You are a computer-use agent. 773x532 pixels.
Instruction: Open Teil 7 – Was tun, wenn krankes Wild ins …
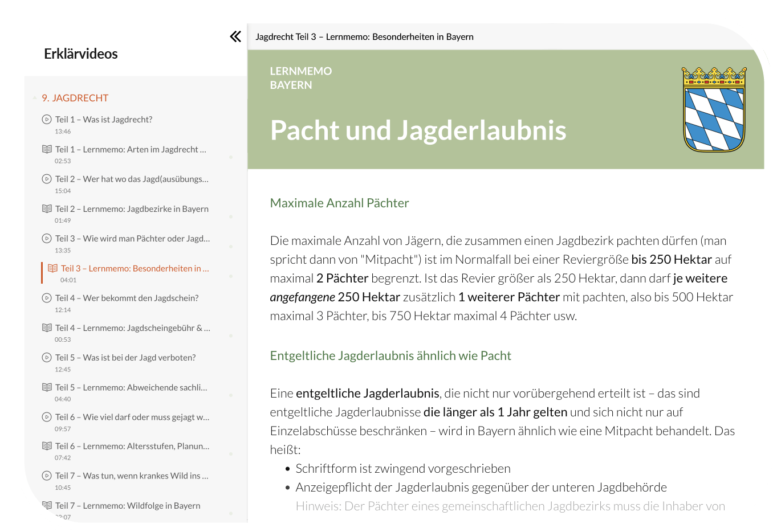[x=132, y=476]
